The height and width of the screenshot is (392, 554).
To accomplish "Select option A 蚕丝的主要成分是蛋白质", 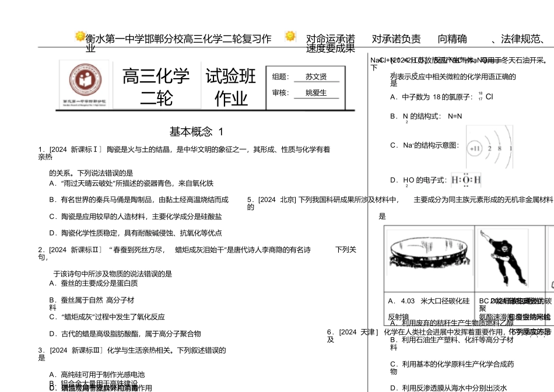I will 94,283.
